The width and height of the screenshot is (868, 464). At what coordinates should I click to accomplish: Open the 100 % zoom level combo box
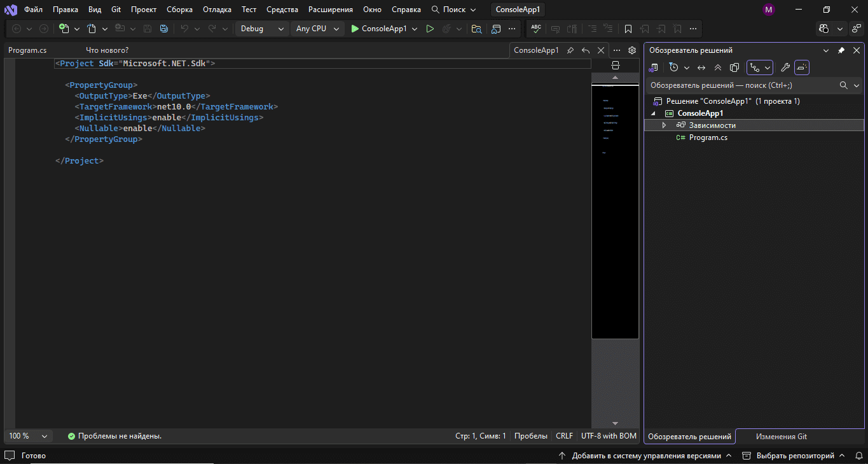pos(28,436)
